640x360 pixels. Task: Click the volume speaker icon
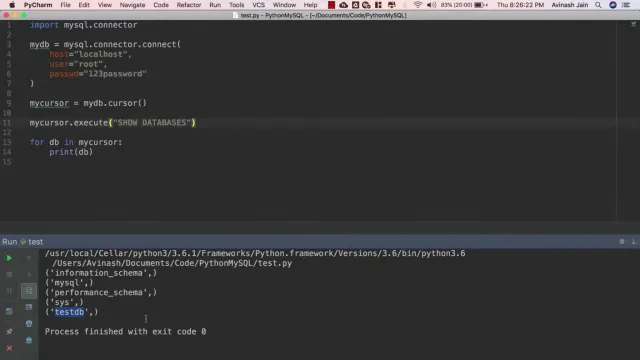(431, 5)
